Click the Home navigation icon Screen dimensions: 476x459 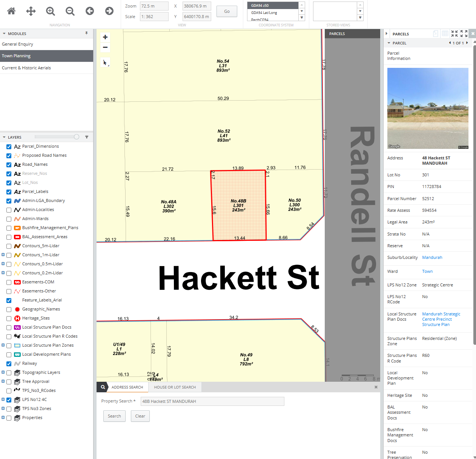point(11,11)
